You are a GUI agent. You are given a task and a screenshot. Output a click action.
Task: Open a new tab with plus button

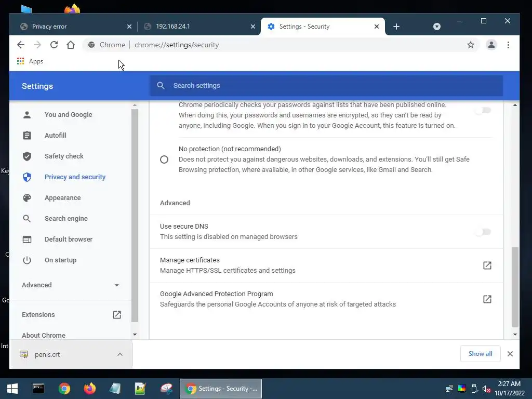tap(396, 26)
